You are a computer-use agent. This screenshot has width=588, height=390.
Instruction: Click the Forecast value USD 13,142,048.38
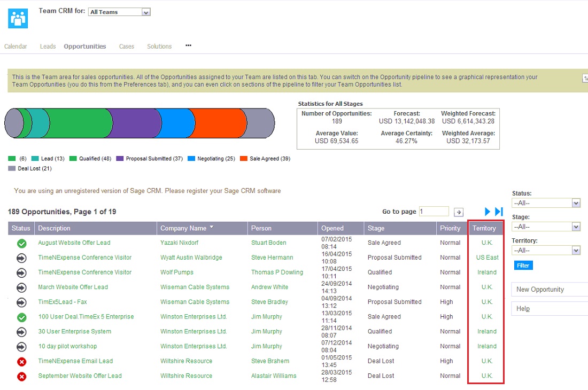coord(407,121)
